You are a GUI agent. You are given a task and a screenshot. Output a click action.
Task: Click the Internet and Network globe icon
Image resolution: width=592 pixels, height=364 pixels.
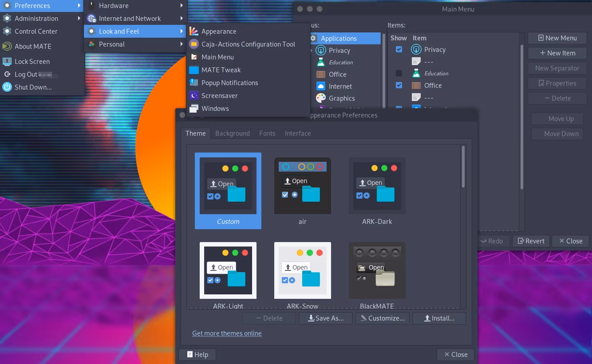[91, 19]
